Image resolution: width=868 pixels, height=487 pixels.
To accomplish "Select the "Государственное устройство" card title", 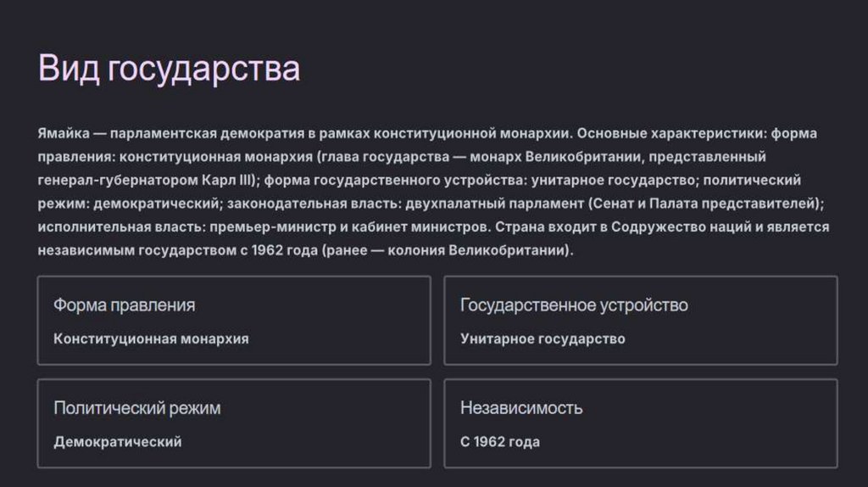I will click(574, 305).
